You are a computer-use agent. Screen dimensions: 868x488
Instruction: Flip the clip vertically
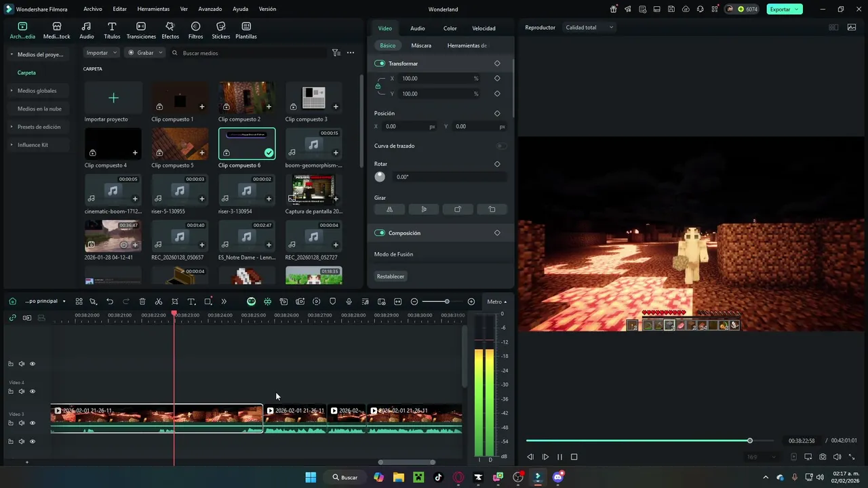point(424,209)
